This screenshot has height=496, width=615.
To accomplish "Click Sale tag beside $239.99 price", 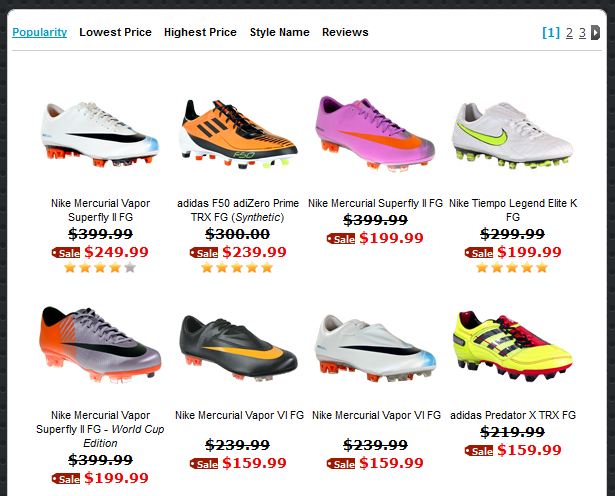I will 204,253.
